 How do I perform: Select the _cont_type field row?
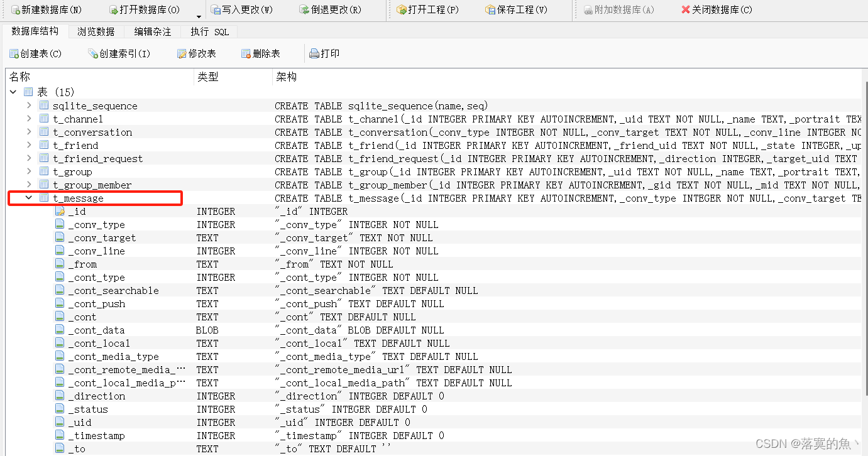[434, 277]
